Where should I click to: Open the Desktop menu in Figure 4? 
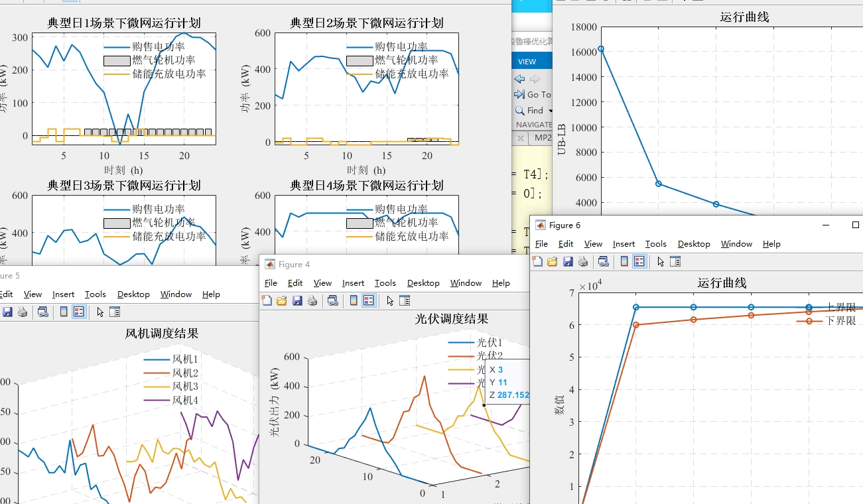click(x=423, y=283)
